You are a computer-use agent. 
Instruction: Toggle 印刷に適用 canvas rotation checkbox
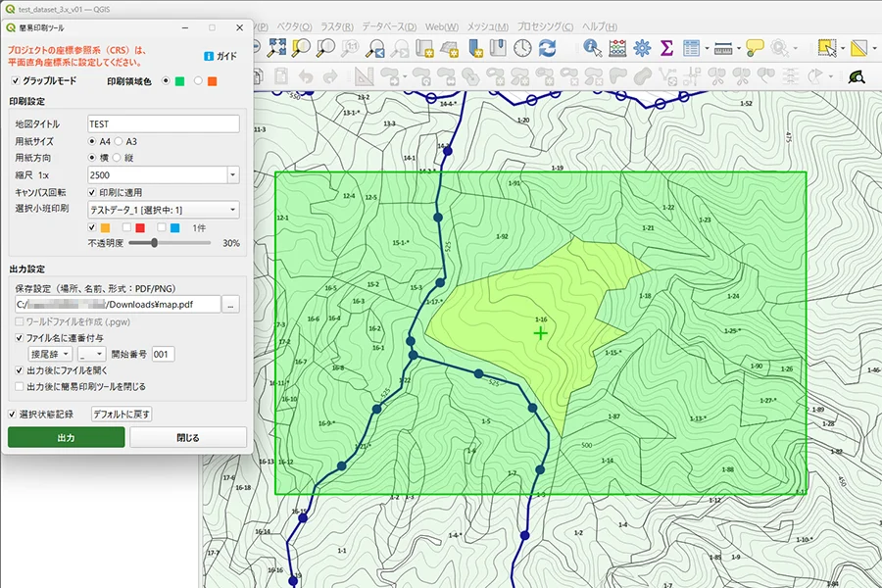(92, 192)
